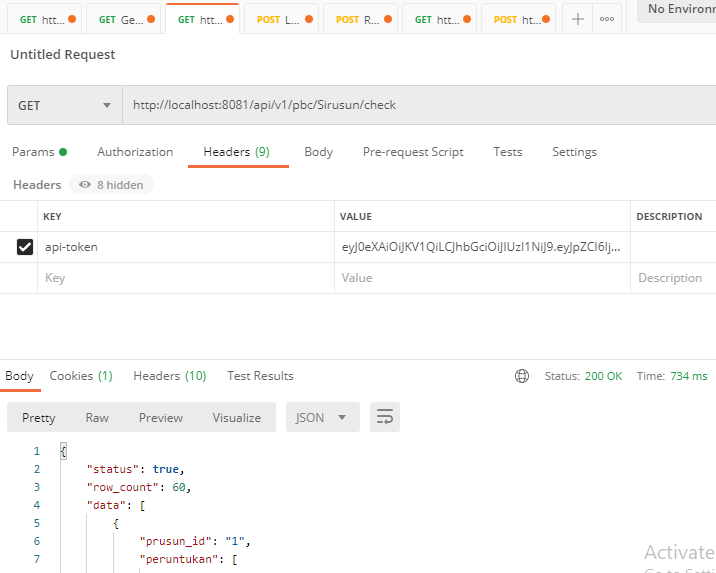Click the globe network icon near Status
716x573 pixels.
point(522,376)
